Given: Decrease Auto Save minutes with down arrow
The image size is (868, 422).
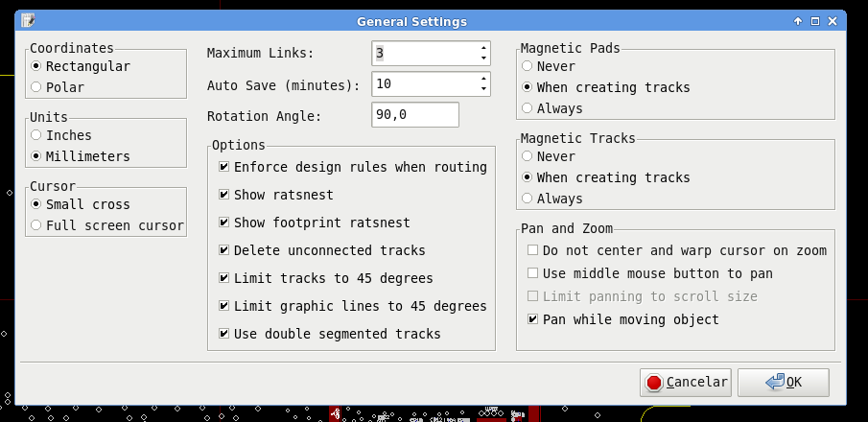Looking at the screenshot, I should [x=483, y=90].
